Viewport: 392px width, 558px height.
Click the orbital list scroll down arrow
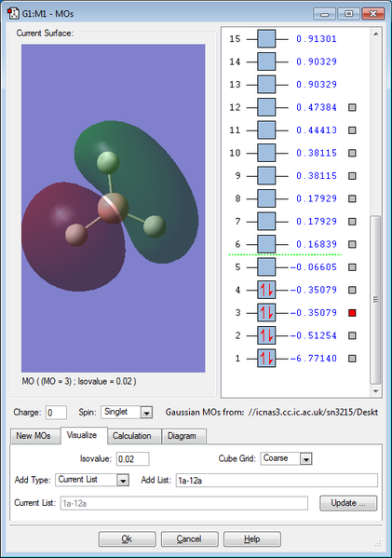(375, 391)
